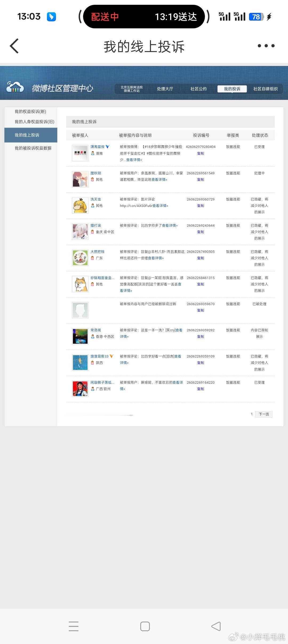Viewport: 288px width, 644px height.
Task: Select 我的投诉 tab
Action: (x=232, y=89)
